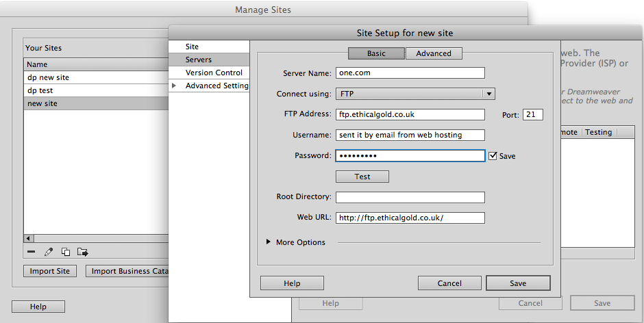Click the delete site minus icon
This screenshot has width=644, height=323.
[x=32, y=252]
